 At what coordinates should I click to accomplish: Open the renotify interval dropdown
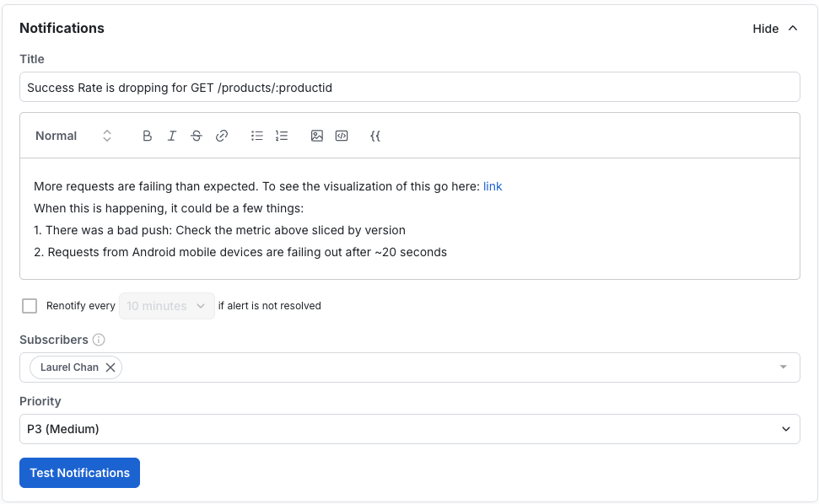[x=166, y=305]
